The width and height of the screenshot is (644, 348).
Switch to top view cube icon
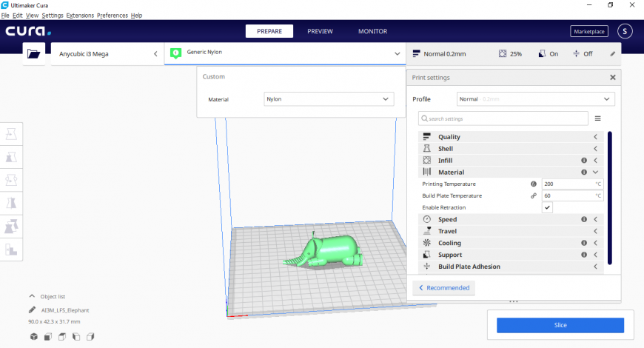(x=62, y=336)
